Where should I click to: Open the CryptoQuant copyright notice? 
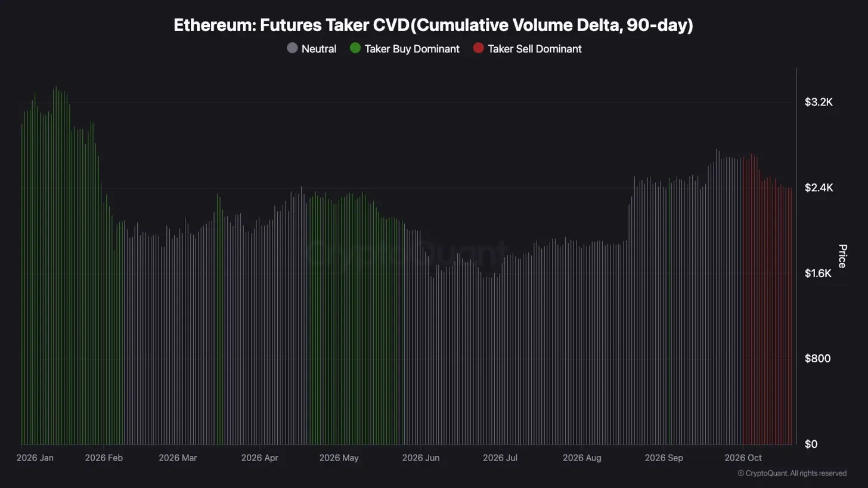point(792,473)
